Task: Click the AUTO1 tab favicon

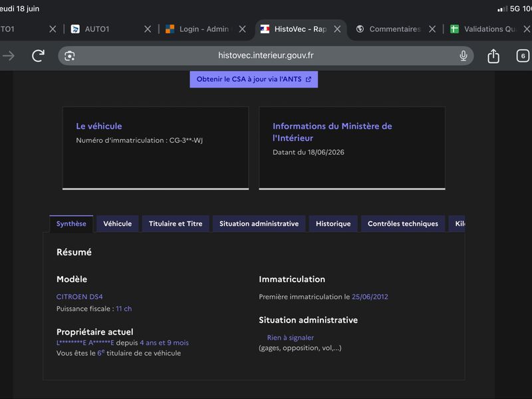Action: [75, 29]
